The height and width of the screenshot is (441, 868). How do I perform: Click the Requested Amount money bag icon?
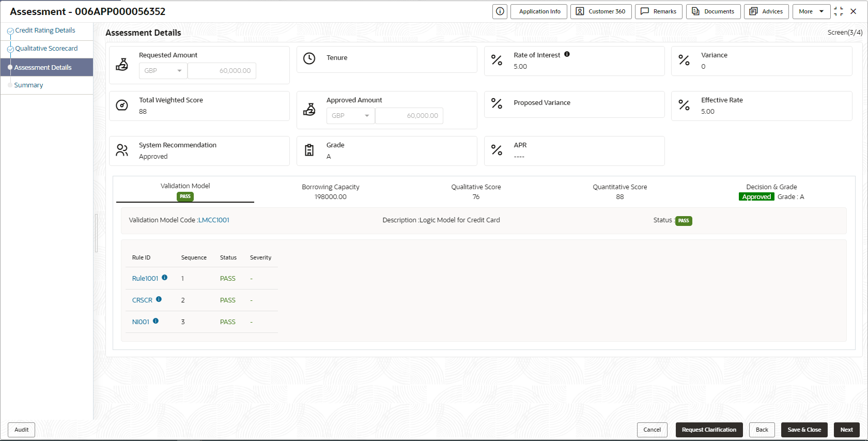point(122,64)
